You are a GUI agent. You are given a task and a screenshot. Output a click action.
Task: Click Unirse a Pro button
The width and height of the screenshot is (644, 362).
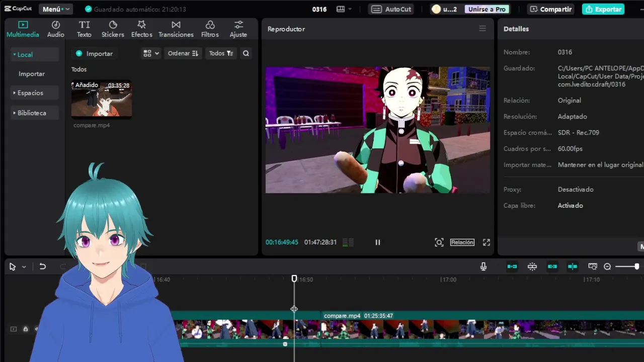click(x=487, y=9)
